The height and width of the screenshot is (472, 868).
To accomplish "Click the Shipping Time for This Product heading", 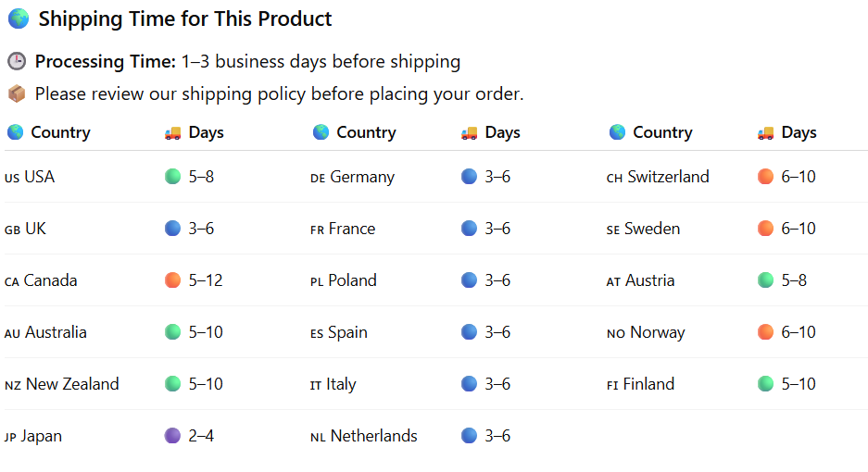I will [185, 19].
